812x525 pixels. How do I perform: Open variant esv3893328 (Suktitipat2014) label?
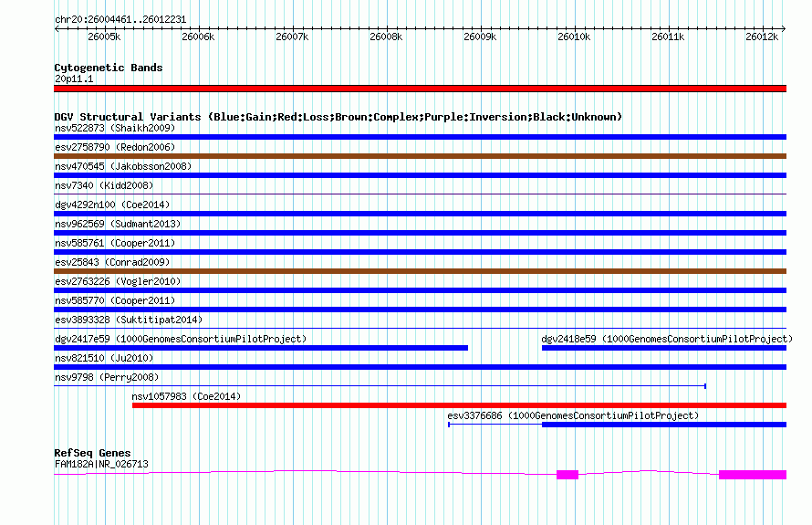click(129, 320)
